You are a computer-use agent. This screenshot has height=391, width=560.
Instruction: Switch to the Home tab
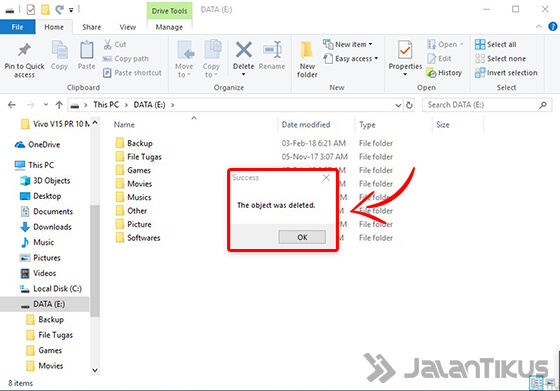click(x=54, y=27)
